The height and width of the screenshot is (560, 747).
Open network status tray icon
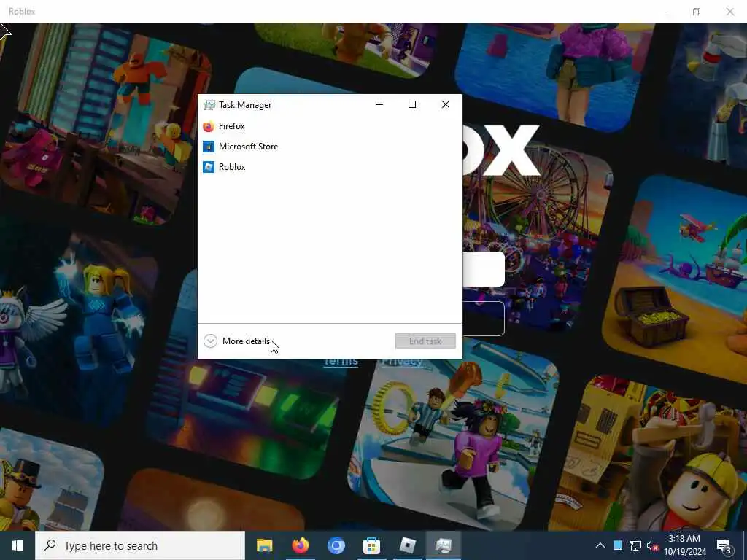635,545
